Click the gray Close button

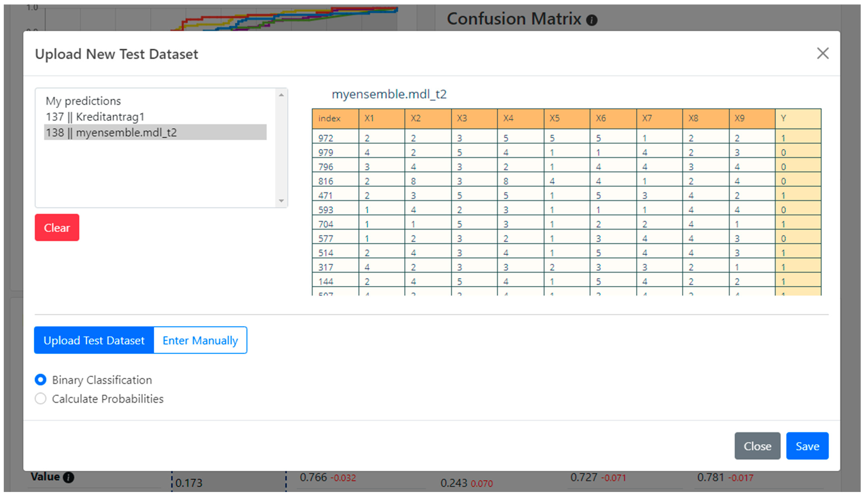[757, 446]
